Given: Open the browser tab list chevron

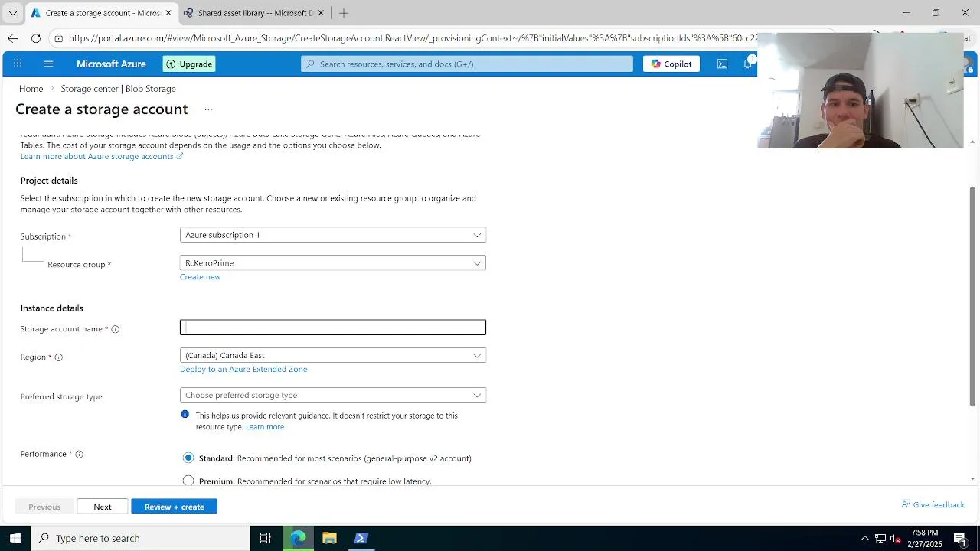Looking at the screenshot, I should point(12,13).
